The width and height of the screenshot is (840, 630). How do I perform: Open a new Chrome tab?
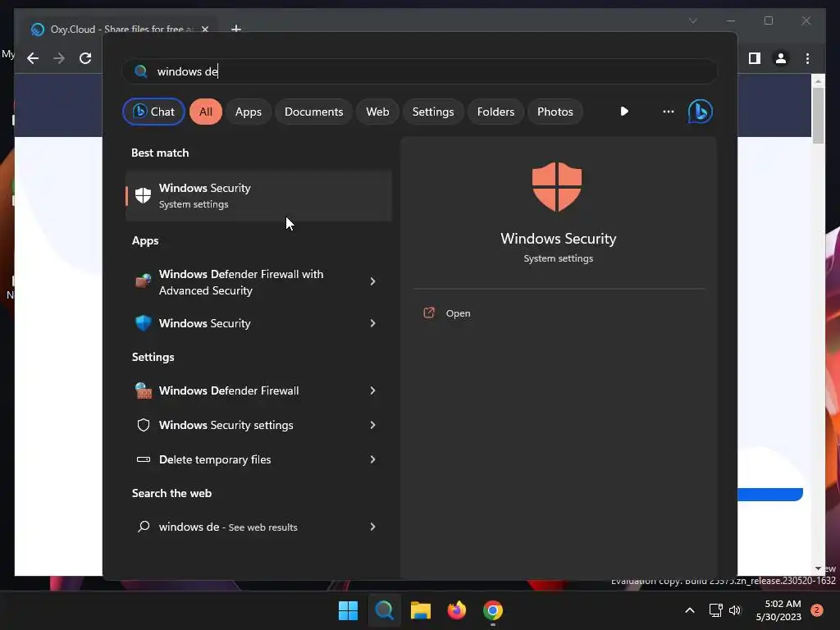[235, 29]
